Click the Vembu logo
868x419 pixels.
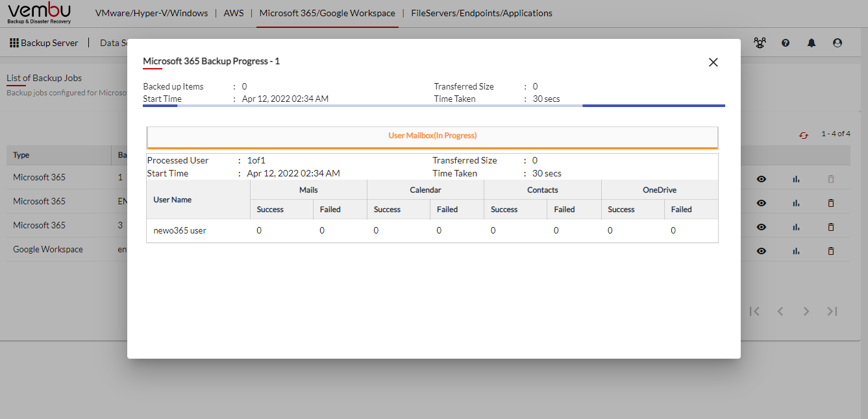point(39,13)
